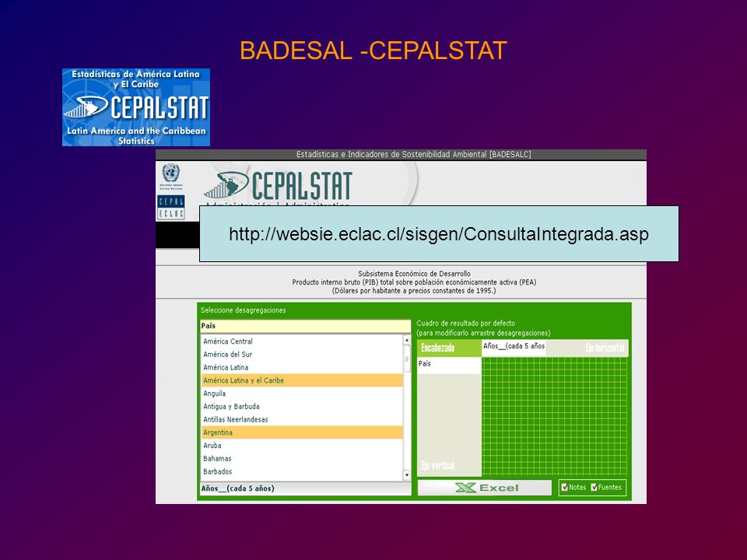Select Antillas Neerlandesas in the list

point(302,419)
